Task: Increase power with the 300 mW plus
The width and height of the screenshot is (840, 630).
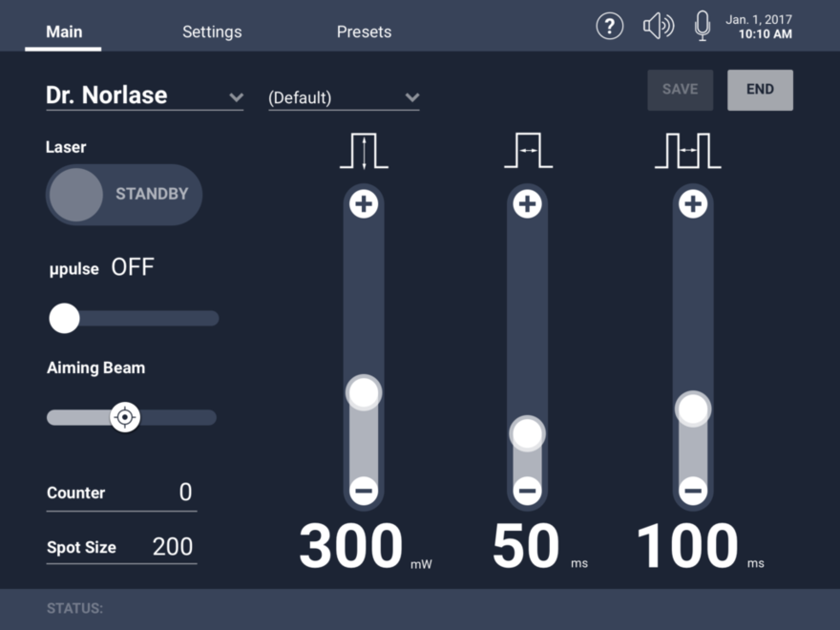Action: point(364,204)
